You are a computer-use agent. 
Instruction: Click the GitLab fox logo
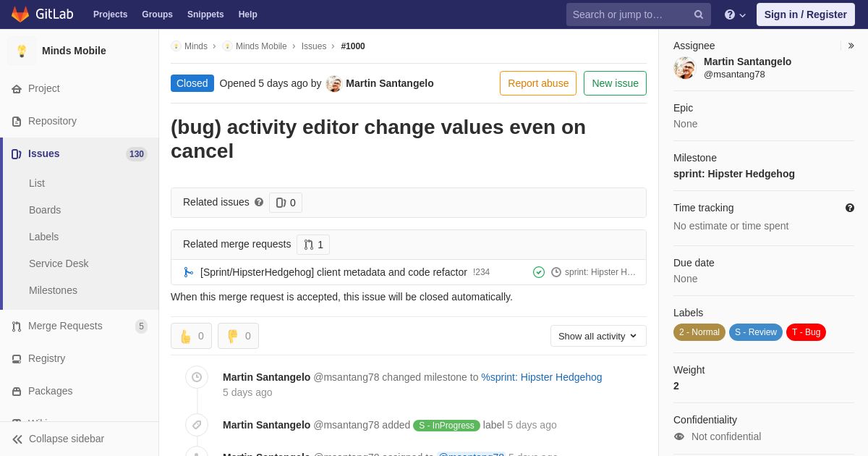coord(20,14)
